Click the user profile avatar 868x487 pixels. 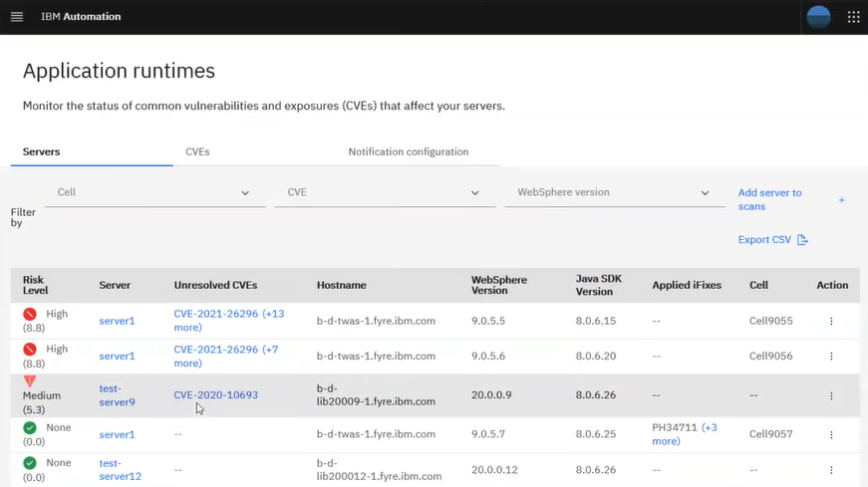pos(818,17)
